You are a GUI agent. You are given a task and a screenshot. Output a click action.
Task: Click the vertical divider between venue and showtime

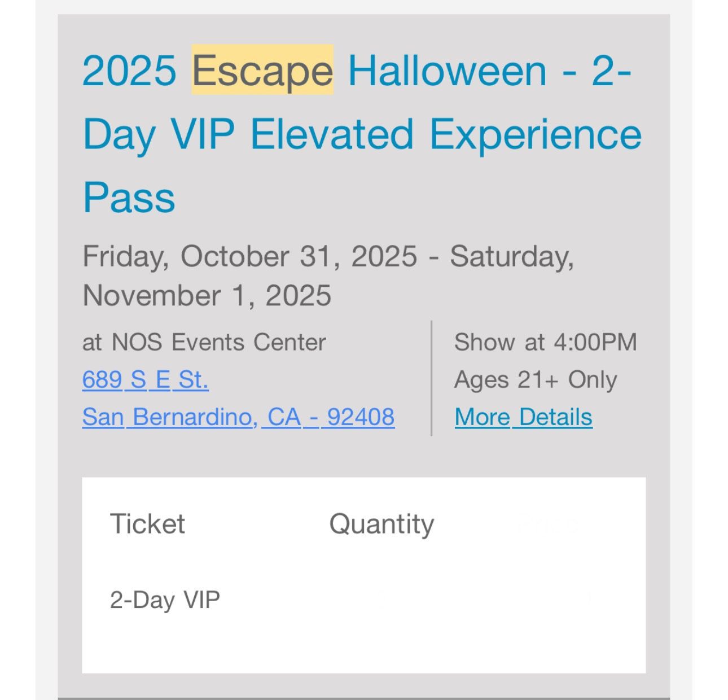pos(432,378)
